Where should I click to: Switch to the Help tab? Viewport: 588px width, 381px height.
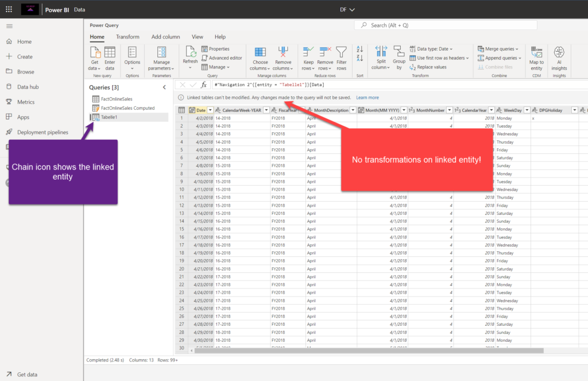coord(220,37)
